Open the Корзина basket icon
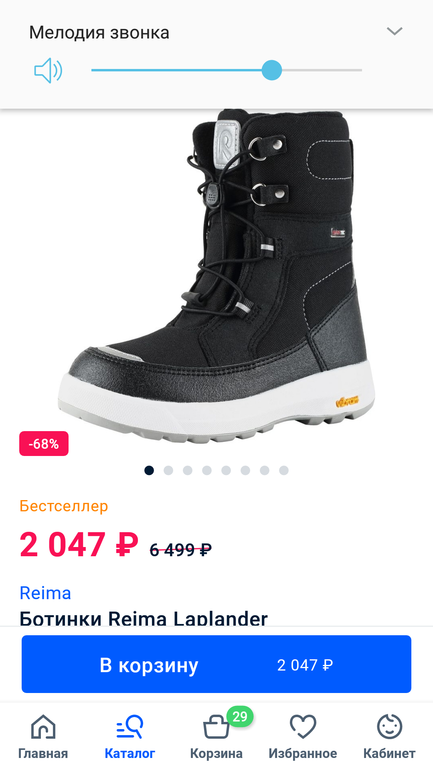The height and width of the screenshot is (770, 433). [x=216, y=727]
